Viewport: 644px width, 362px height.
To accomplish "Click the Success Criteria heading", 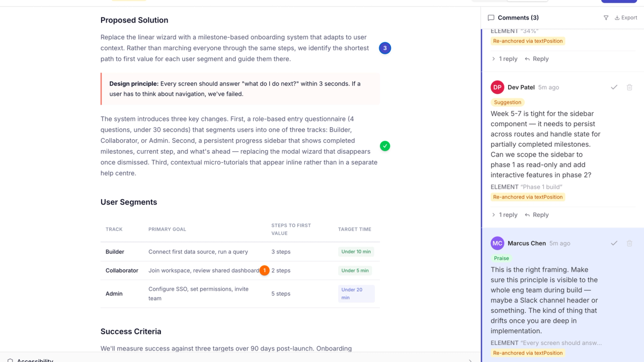I will (x=131, y=331).
